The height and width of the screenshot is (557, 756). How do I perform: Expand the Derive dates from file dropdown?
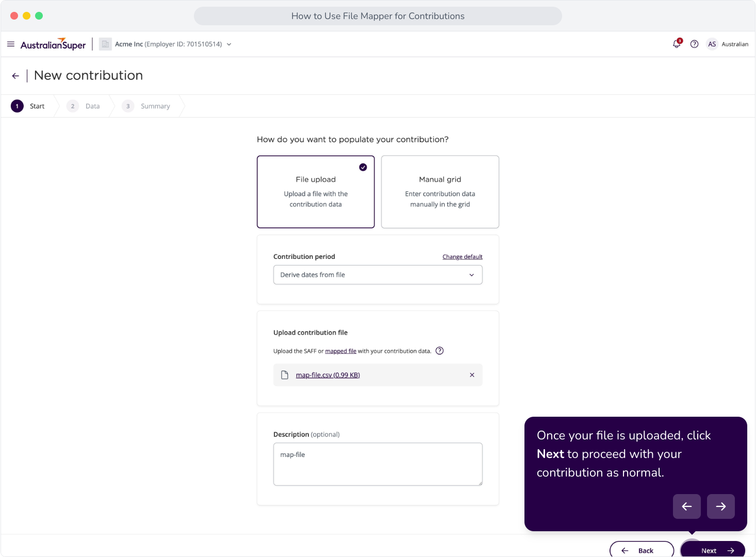click(378, 275)
